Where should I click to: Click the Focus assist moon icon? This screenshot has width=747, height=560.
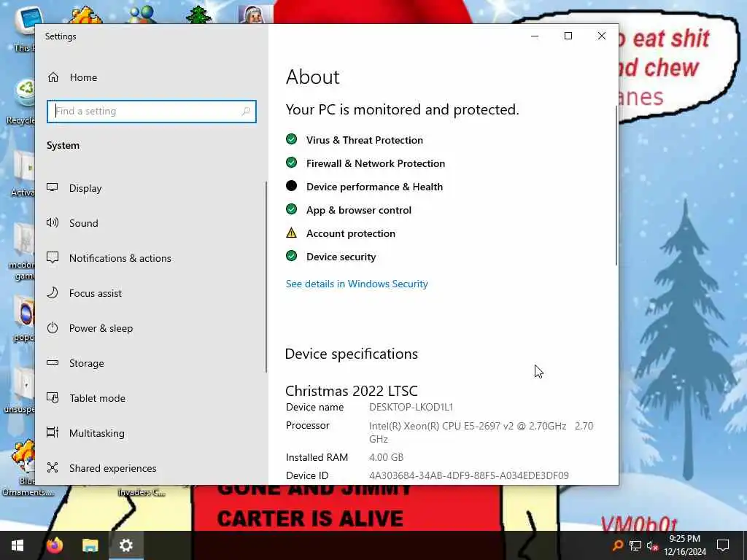(53, 292)
